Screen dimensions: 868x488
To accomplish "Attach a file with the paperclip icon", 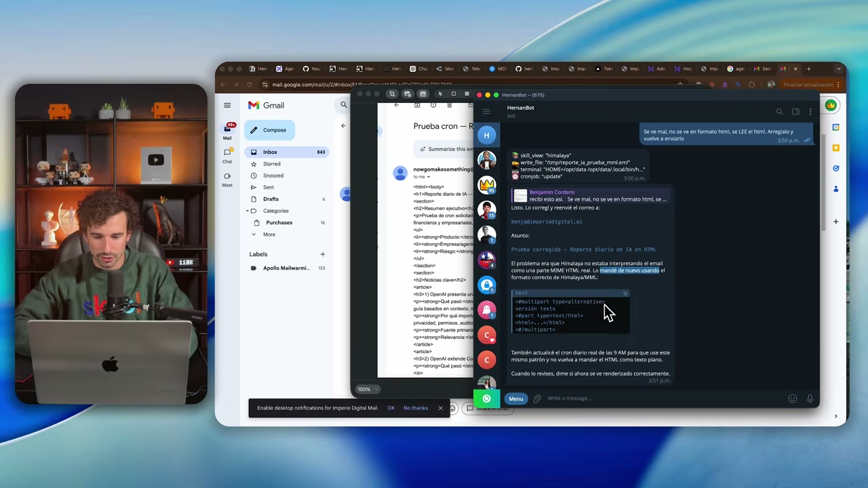I will coord(537,399).
